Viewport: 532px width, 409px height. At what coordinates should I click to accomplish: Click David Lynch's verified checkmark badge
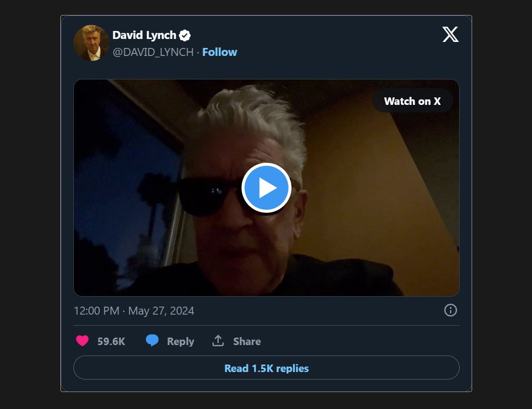184,35
